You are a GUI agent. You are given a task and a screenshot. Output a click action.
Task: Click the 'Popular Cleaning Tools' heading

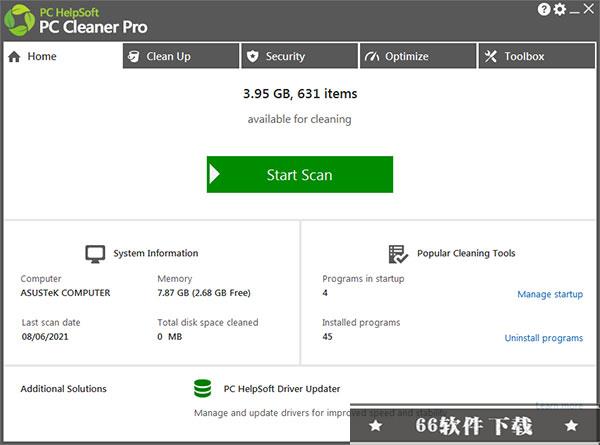466,253
